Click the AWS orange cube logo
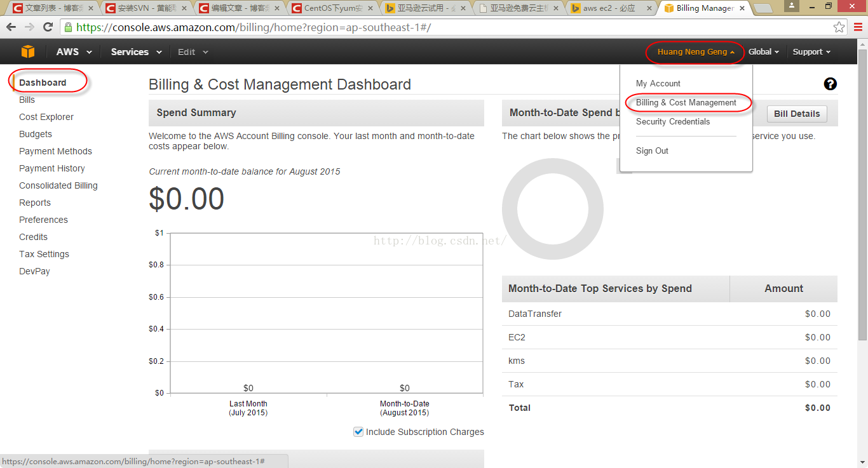The height and width of the screenshot is (468, 868). coord(28,52)
